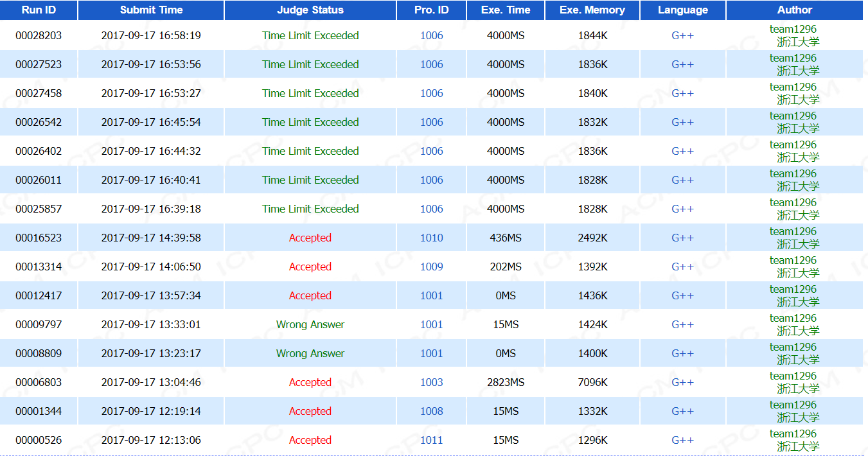Open problem 1008 link
The height and width of the screenshot is (456, 868).
pyautogui.click(x=431, y=411)
